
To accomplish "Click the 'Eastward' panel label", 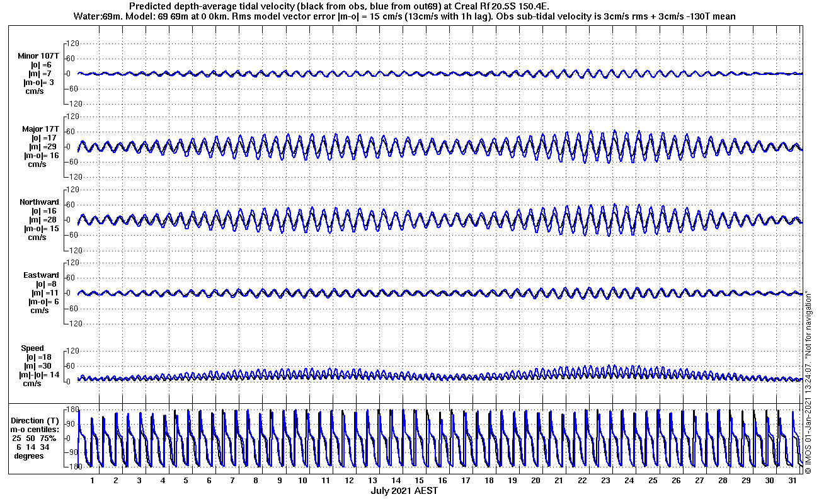I will (41, 275).
